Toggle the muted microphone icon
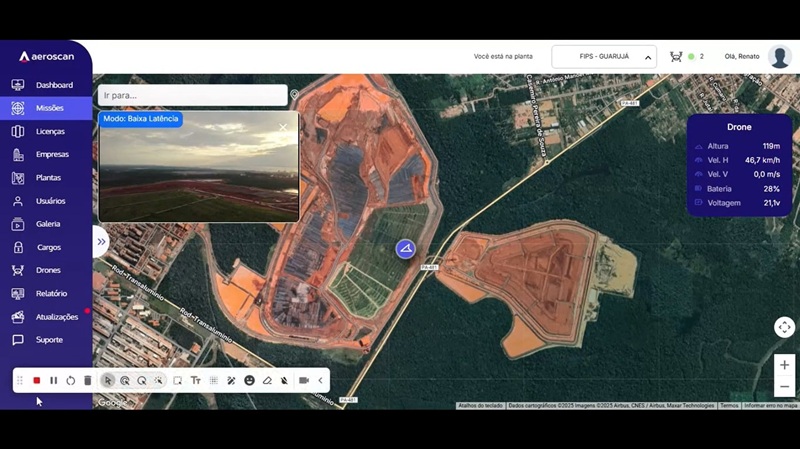 [x=285, y=381]
